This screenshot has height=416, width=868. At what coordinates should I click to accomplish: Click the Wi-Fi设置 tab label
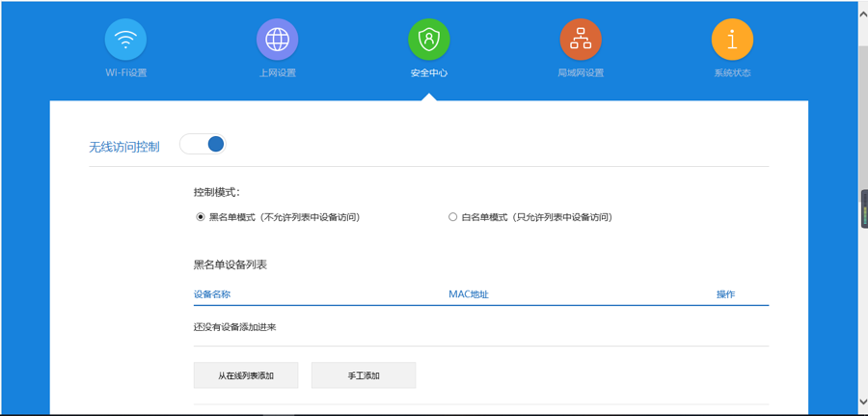pyautogui.click(x=125, y=73)
